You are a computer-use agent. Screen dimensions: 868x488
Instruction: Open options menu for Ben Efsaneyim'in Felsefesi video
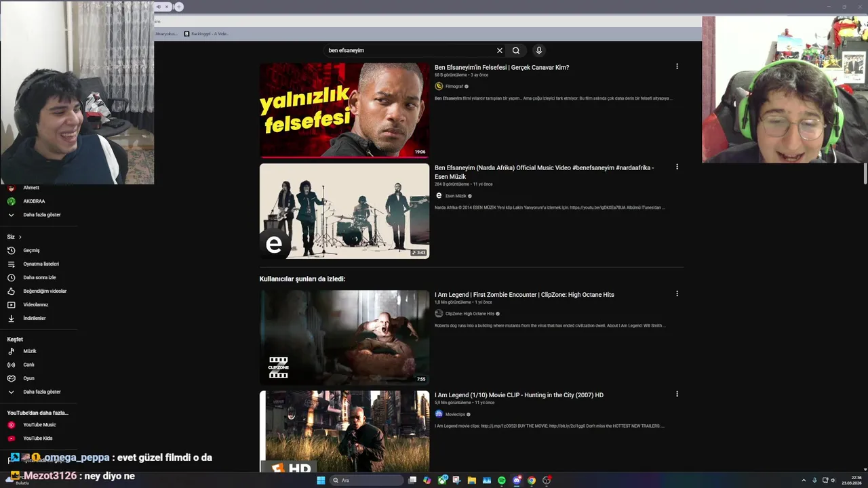point(677,66)
